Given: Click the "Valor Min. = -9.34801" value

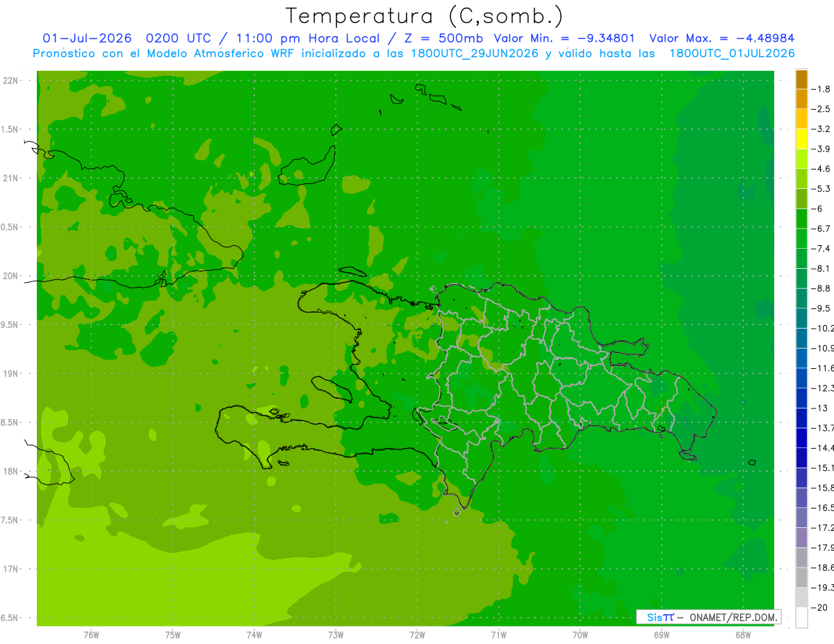Looking at the screenshot, I should [x=564, y=38].
